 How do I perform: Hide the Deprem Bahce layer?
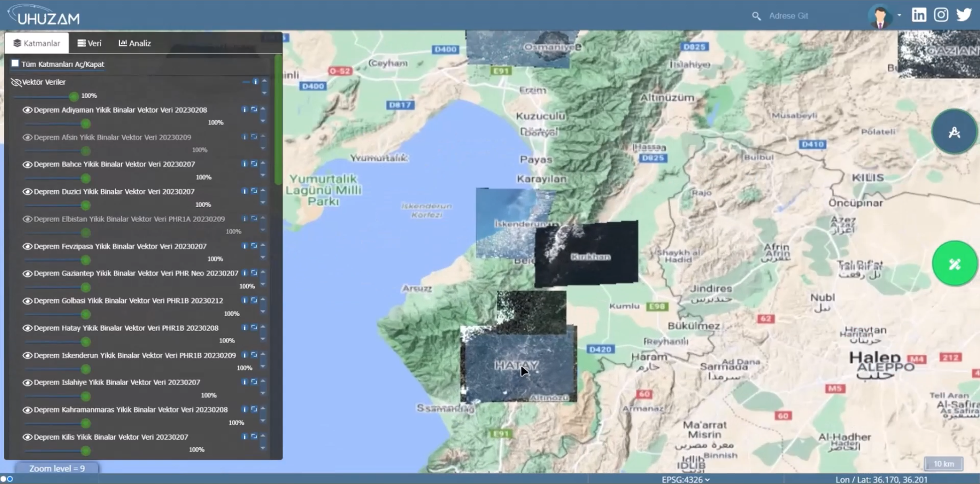click(x=27, y=164)
